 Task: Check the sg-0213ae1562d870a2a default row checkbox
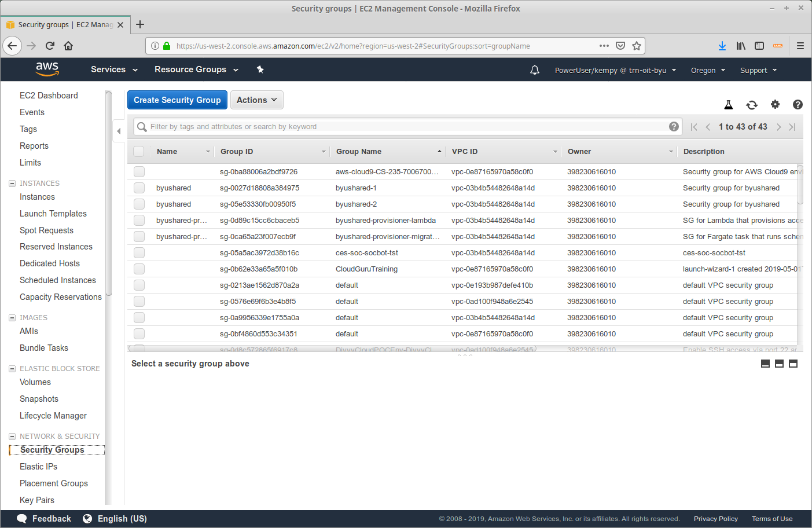click(x=139, y=285)
